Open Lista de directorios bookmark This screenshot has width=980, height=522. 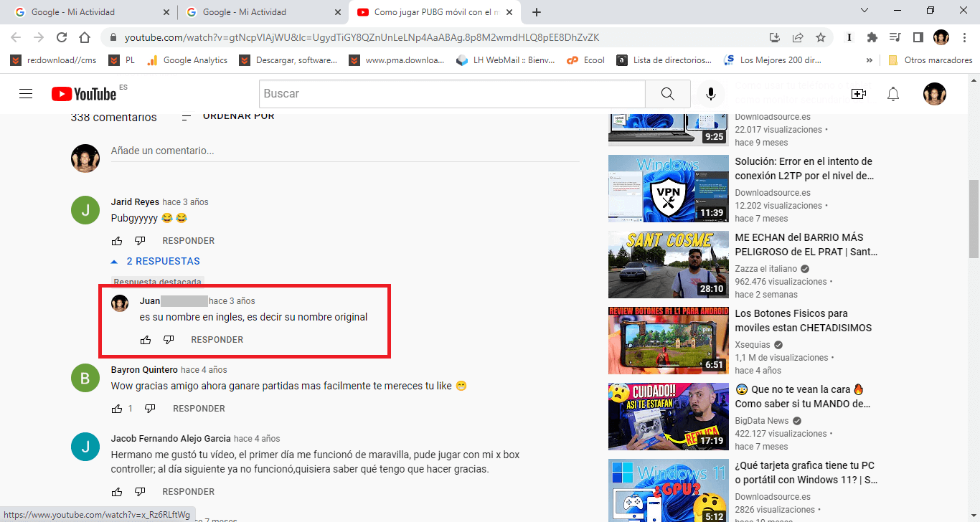664,60
